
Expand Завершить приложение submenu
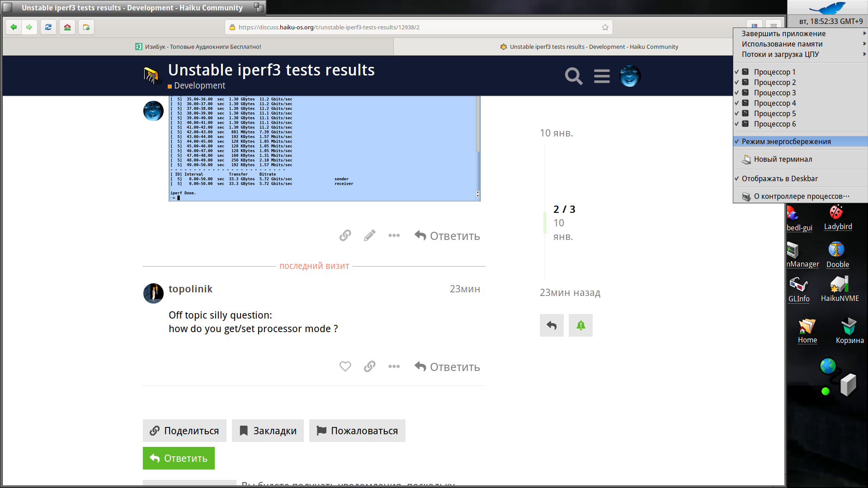[800, 33]
